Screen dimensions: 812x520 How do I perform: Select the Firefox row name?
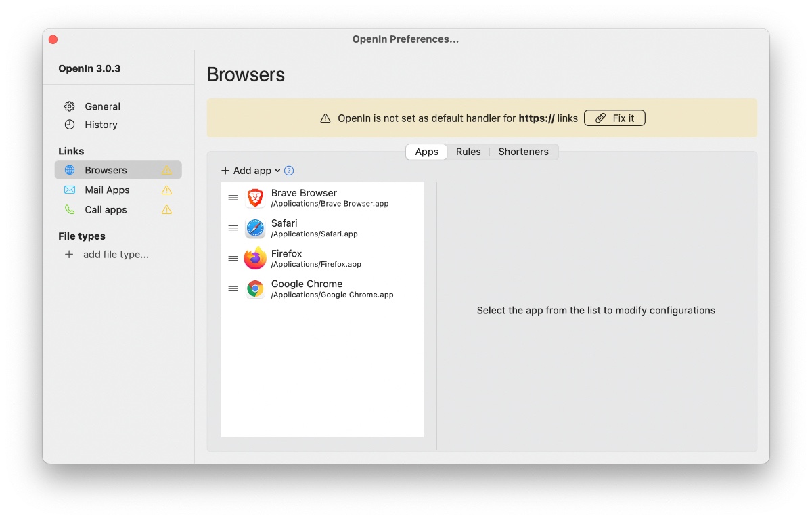(x=287, y=254)
